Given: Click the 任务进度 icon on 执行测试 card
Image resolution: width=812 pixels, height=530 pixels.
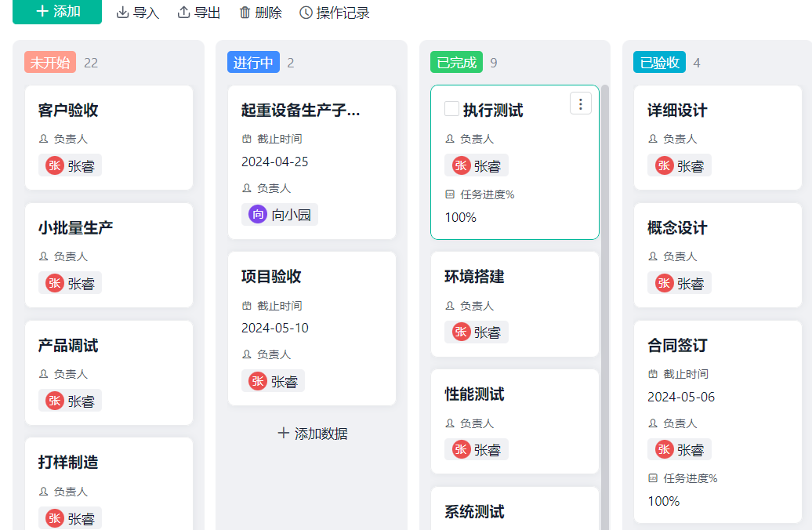Looking at the screenshot, I should pyautogui.click(x=451, y=194).
